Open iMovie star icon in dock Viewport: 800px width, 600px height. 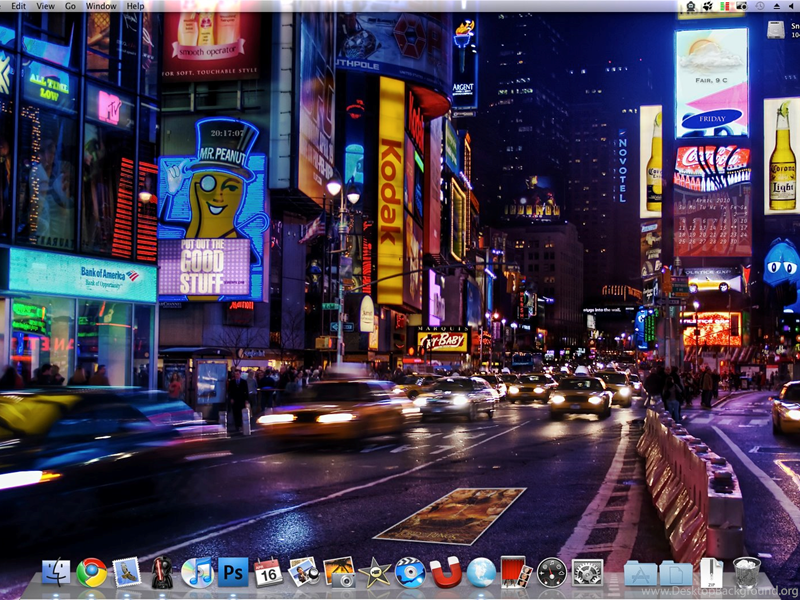pyautogui.click(x=375, y=572)
